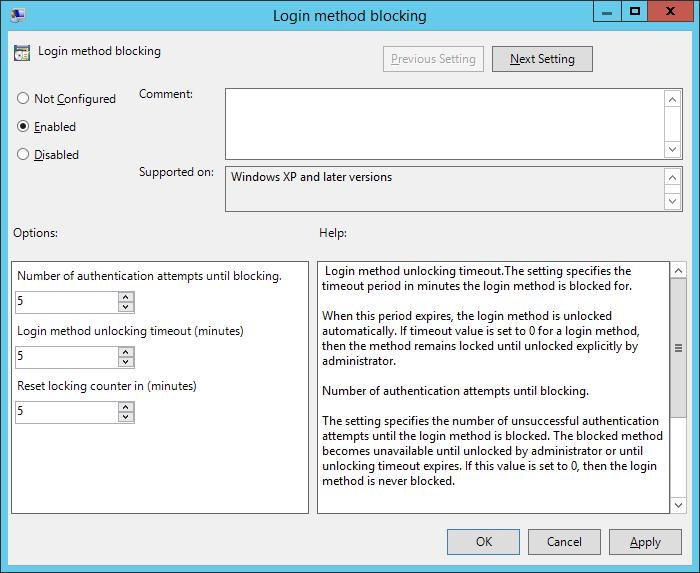Decrease number of authentication attempts value

coord(125,307)
